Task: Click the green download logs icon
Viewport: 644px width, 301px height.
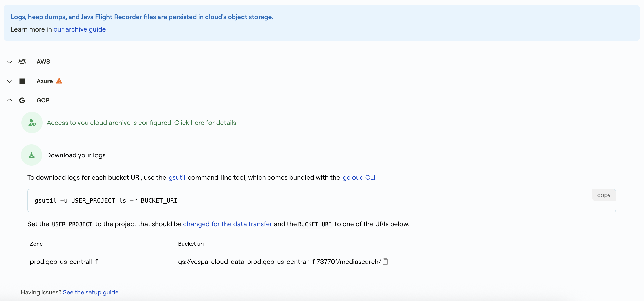Action: pos(31,155)
